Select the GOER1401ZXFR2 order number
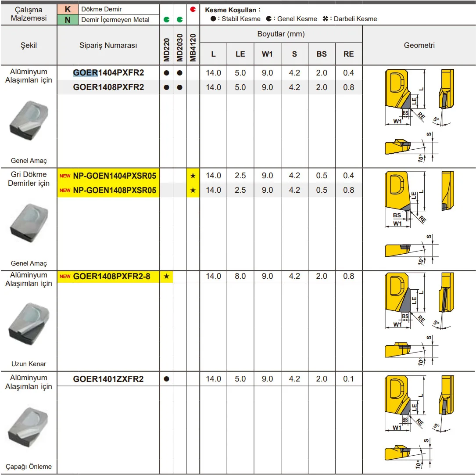Screen dimensions: 476x475 pos(108,379)
